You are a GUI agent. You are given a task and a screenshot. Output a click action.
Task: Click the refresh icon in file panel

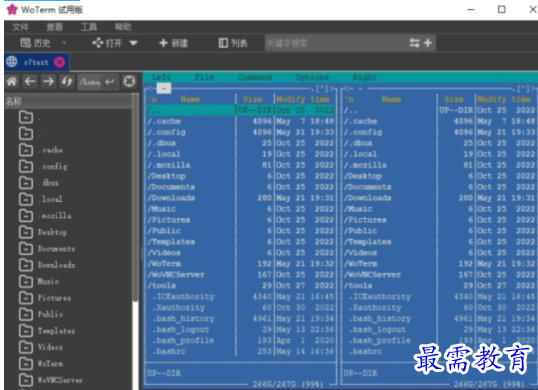[67, 82]
